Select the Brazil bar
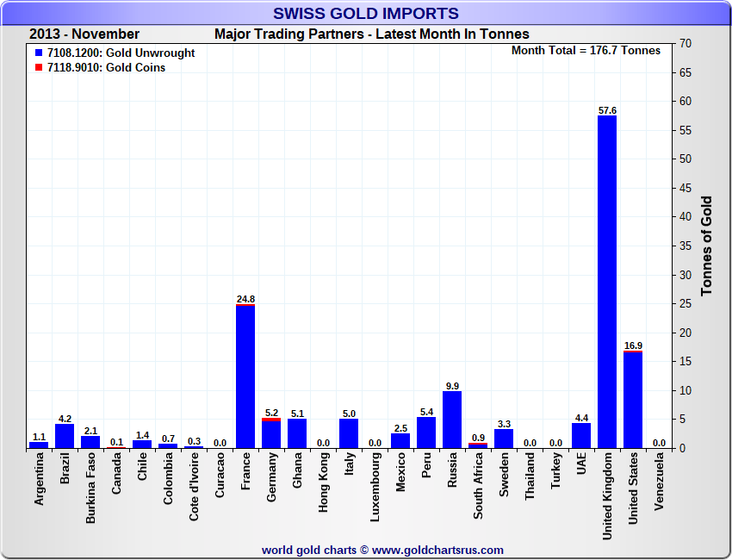This screenshot has height=560, width=732. (65, 436)
